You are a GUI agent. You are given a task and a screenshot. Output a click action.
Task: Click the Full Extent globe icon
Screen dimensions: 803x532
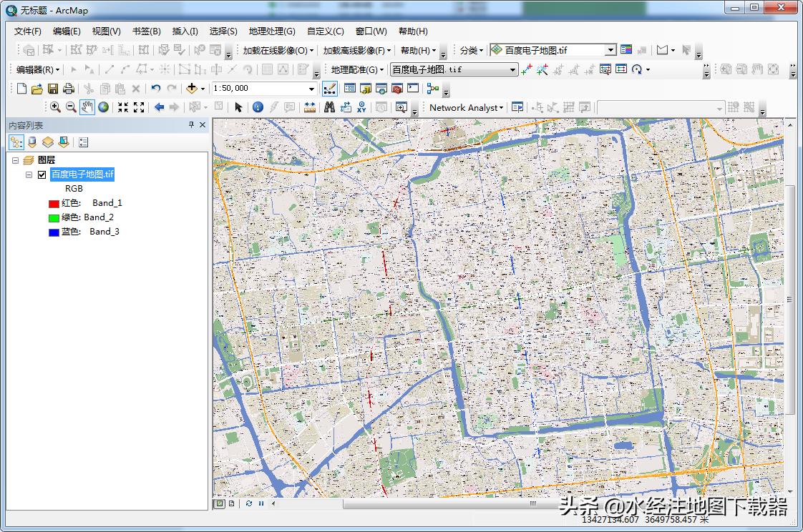104,107
